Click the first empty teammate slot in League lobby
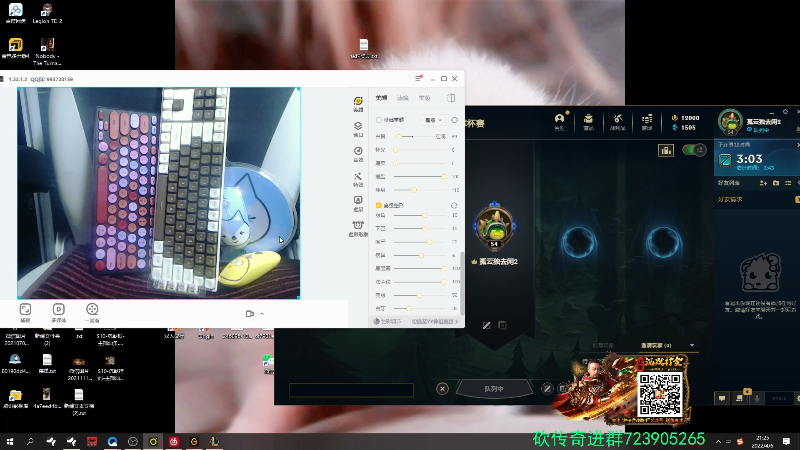 579,242
